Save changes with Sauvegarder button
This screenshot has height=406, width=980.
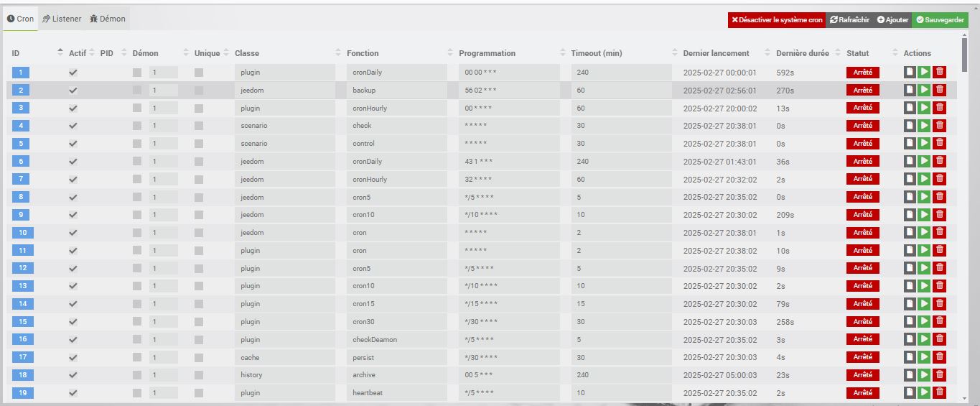940,20
